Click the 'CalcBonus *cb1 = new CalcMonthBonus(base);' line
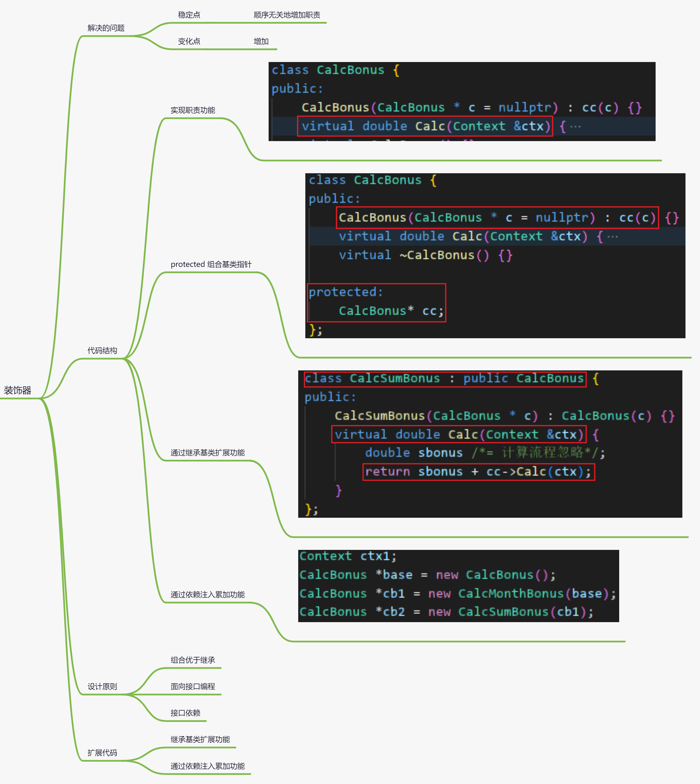Viewport: 700px width, 784px height. click(x=458, y=594)
